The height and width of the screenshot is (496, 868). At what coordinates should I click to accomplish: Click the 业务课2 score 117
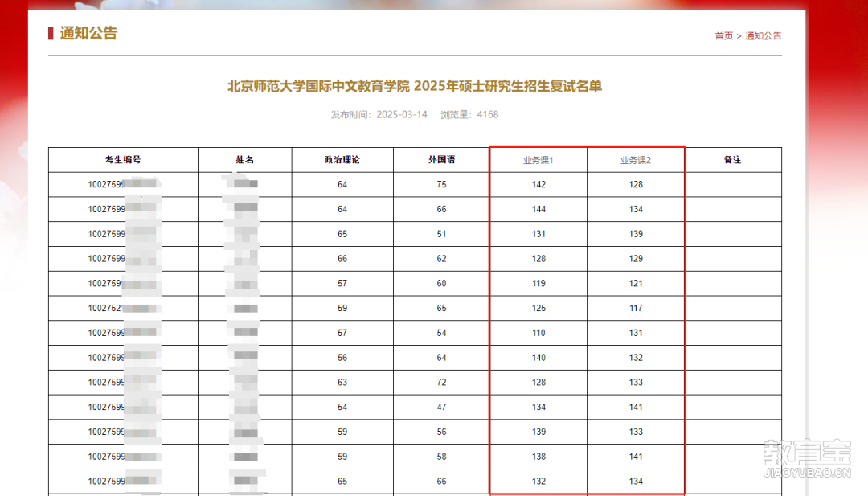click(636, 309)
